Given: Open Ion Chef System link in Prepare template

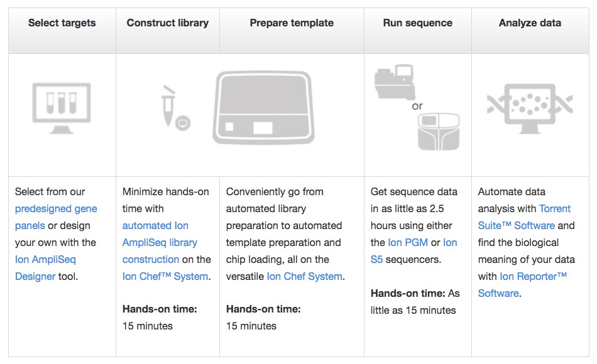Looking at the screenshot, I should [304, 276].
